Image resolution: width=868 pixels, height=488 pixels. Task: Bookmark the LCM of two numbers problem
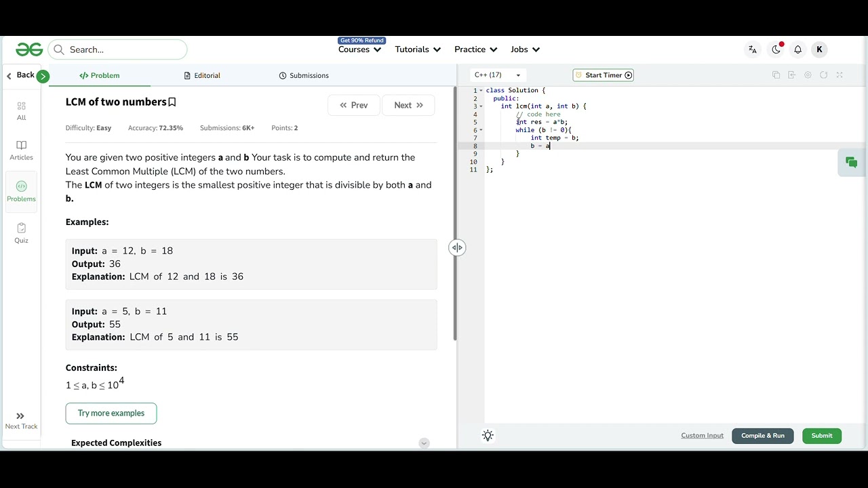click(x=172, y=102)
